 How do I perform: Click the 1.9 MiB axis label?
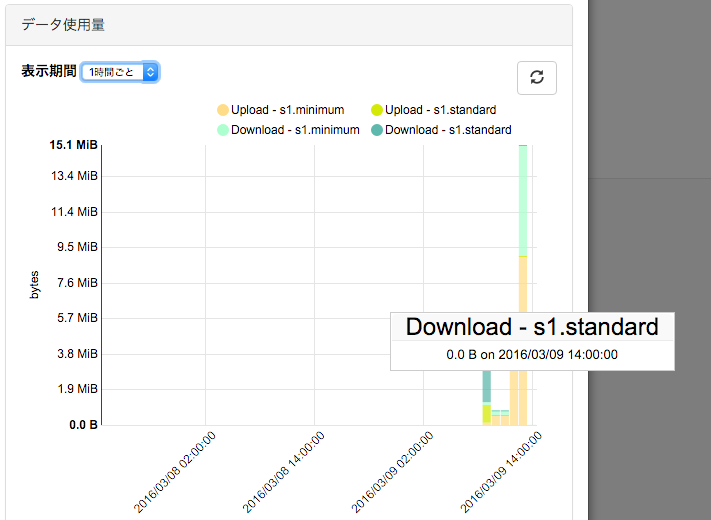tap(77, 389)
